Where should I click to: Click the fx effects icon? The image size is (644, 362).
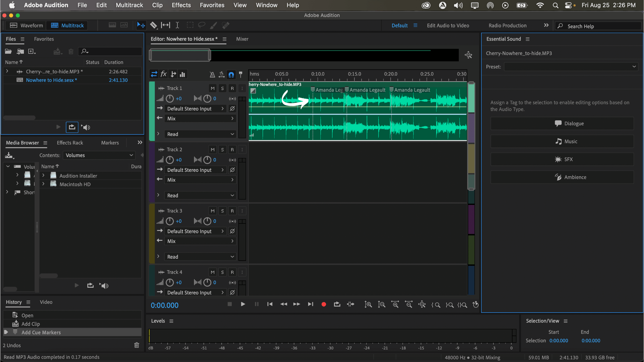164,75
